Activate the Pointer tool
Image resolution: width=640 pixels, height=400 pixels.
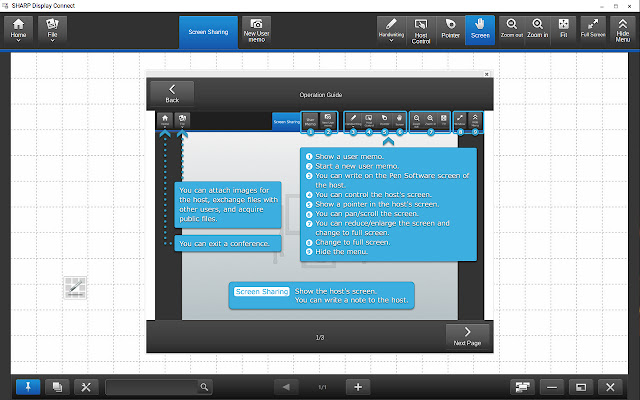[451, 30]
